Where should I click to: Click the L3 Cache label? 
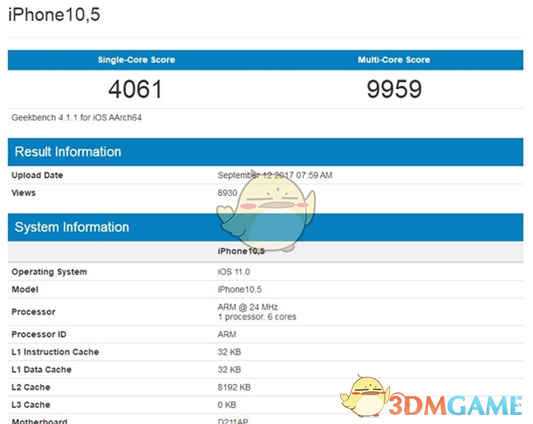(x=31, y=405)
